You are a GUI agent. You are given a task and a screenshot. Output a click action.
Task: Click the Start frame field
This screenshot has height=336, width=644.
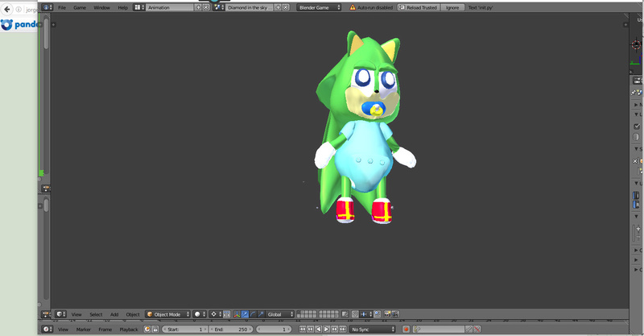click(x=185, y=329)
